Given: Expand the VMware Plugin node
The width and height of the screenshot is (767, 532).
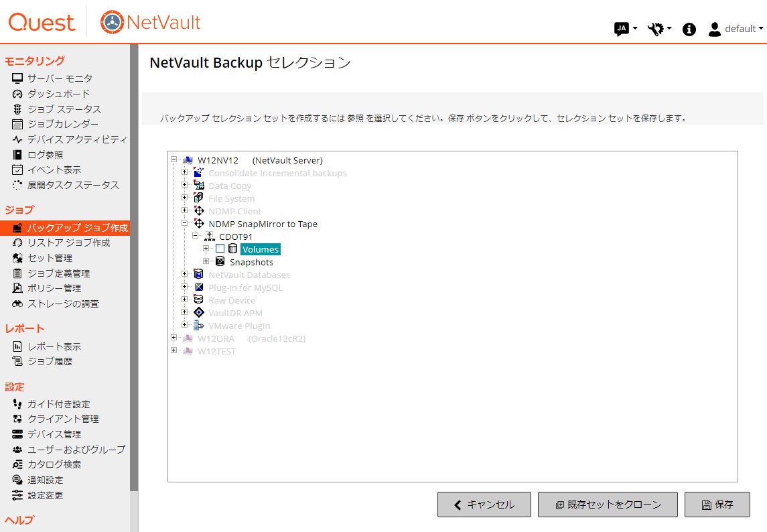Looking at the screenshot, I should [184, 324].
